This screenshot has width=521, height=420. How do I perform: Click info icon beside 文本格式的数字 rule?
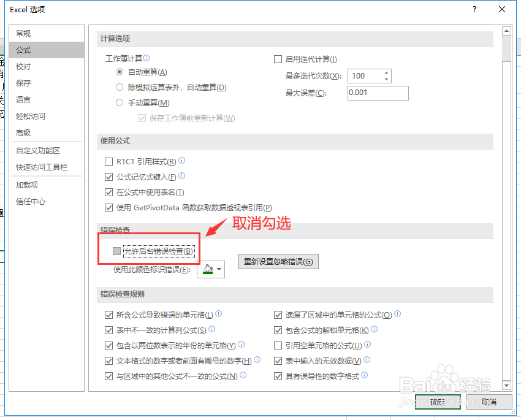(257, 359)
